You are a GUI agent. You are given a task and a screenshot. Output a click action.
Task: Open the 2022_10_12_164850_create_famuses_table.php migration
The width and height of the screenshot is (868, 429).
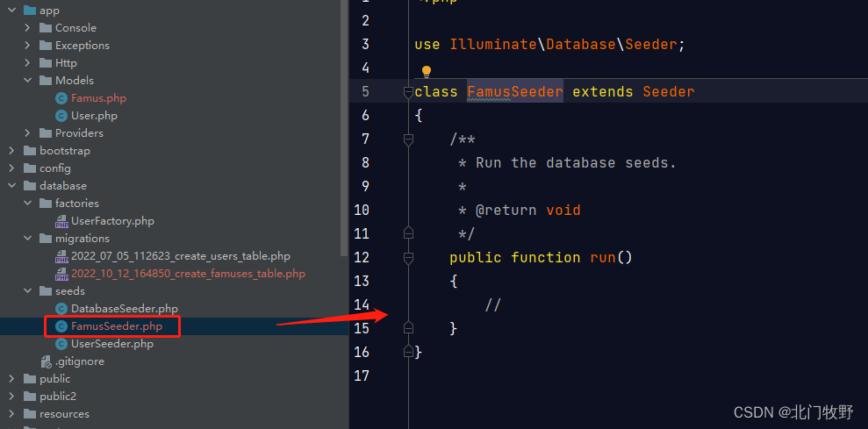(188, 274)
